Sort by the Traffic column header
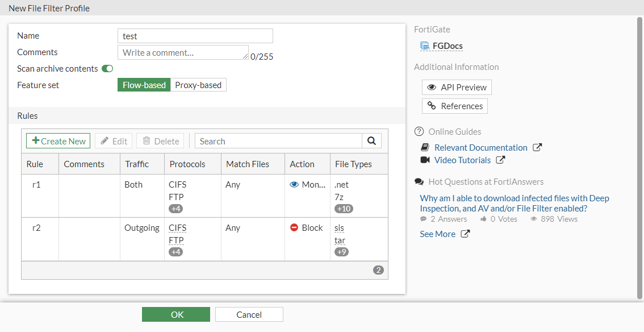 click(137, 164)
